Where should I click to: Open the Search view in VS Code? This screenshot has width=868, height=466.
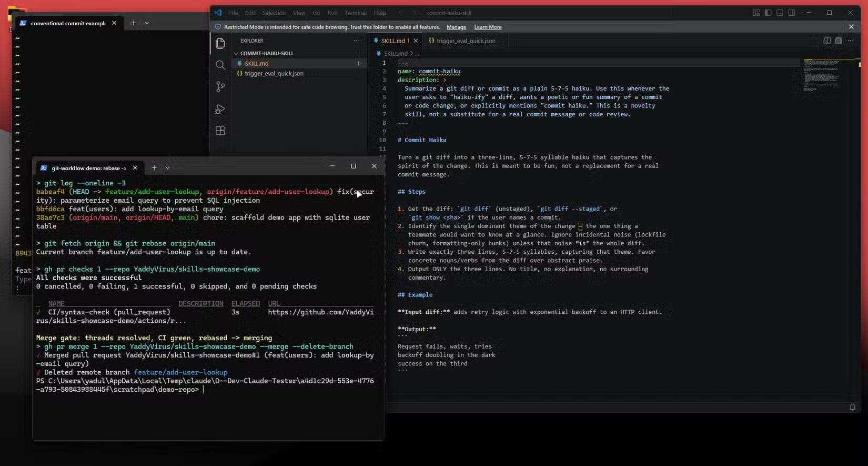(x=220, y=65)
